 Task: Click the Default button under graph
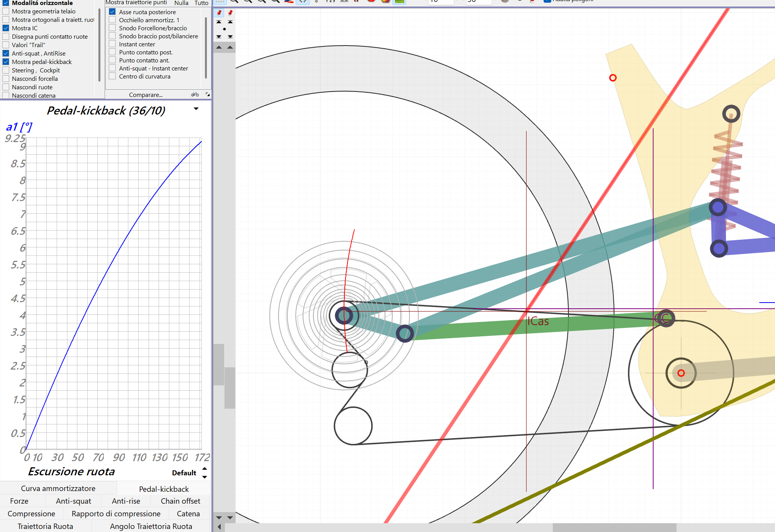pos(184,473)
